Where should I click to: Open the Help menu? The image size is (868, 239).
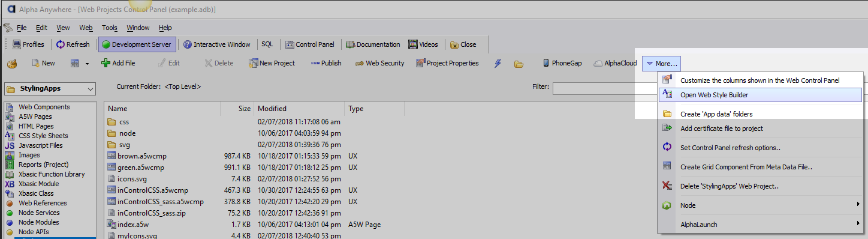(x=165, y=28)
